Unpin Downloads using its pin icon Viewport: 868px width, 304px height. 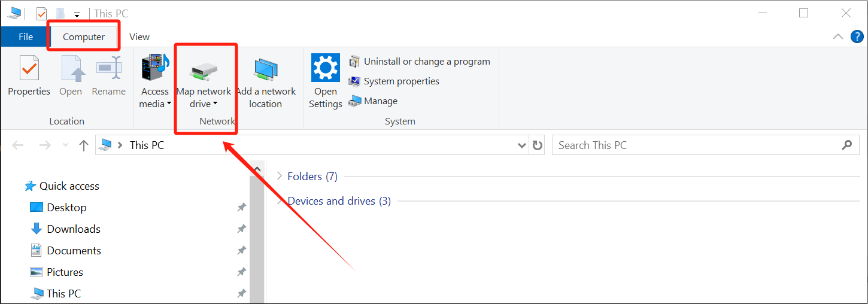pyautogui.click(x=241, y=229)
